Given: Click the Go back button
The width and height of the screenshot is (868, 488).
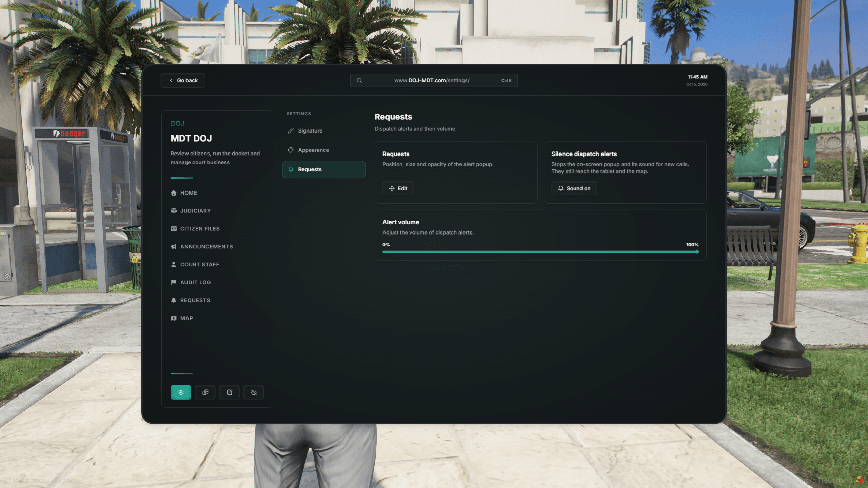Looking at the screenshot, I should point(183,80).
